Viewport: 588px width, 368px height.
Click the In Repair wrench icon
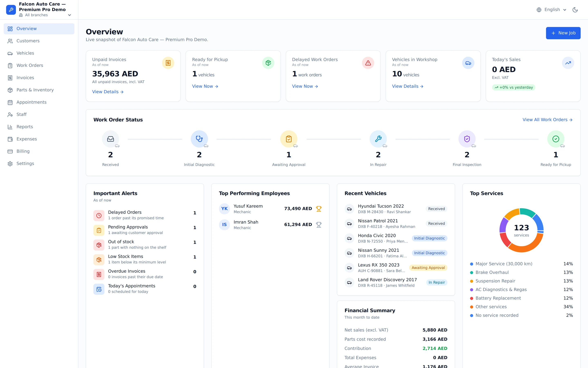click(378, 139)
